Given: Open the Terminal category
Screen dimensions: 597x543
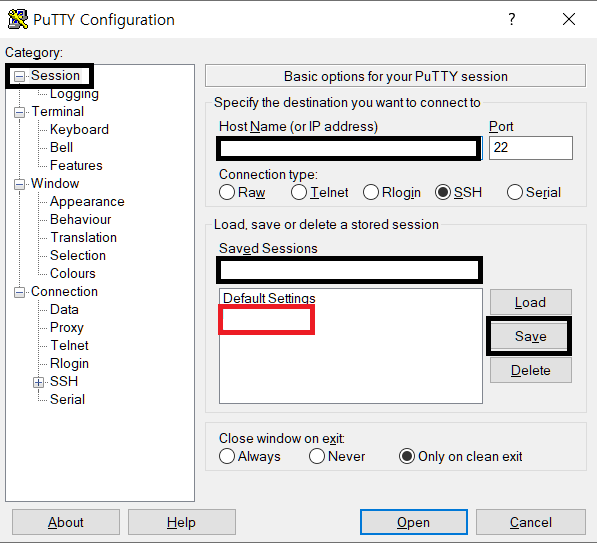Looking at the screenshot, I should tap(57, 112).
